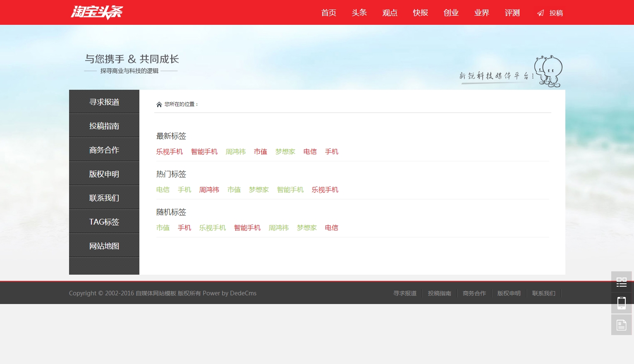Click the floating document icon
This screenshot has width=634, height=364.
621,325
